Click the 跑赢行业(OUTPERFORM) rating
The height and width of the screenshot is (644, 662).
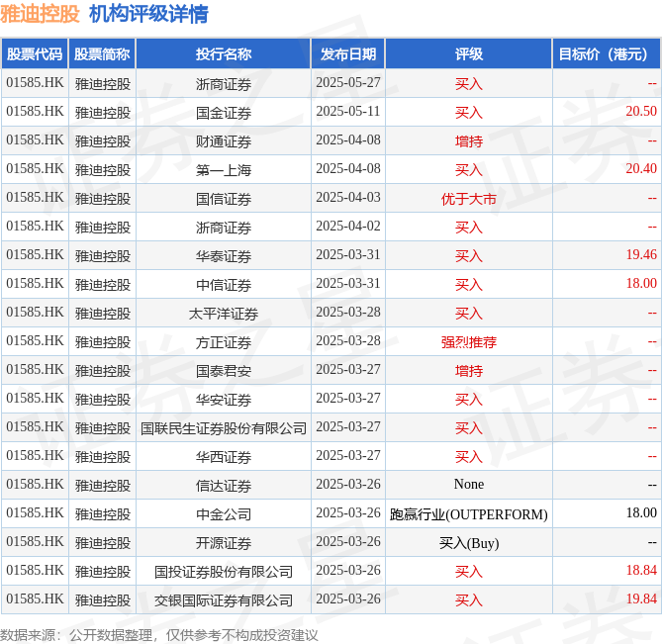tap(469, 514)
